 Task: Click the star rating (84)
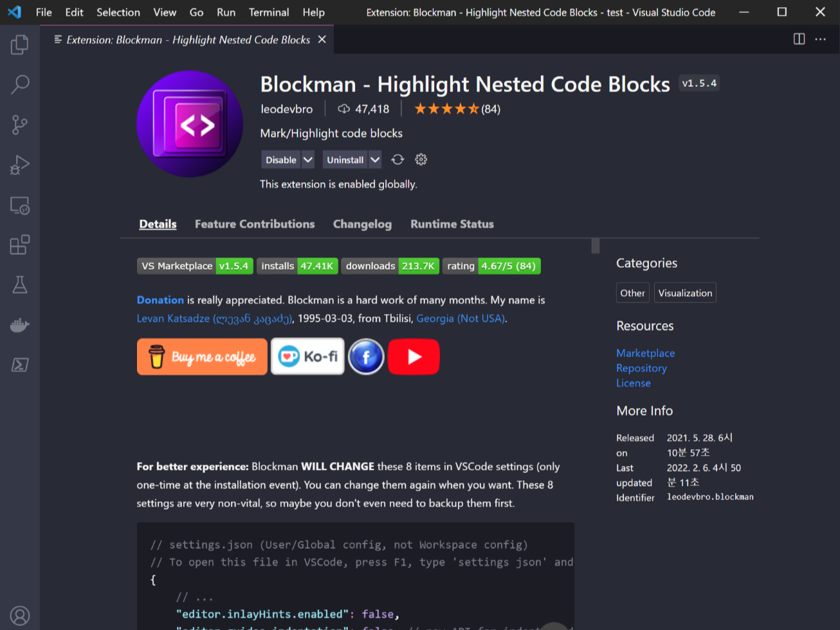coord(457,109)
